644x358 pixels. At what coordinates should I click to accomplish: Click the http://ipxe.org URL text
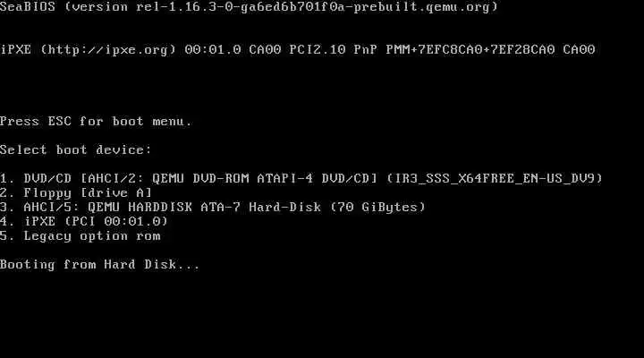(108, 50)
